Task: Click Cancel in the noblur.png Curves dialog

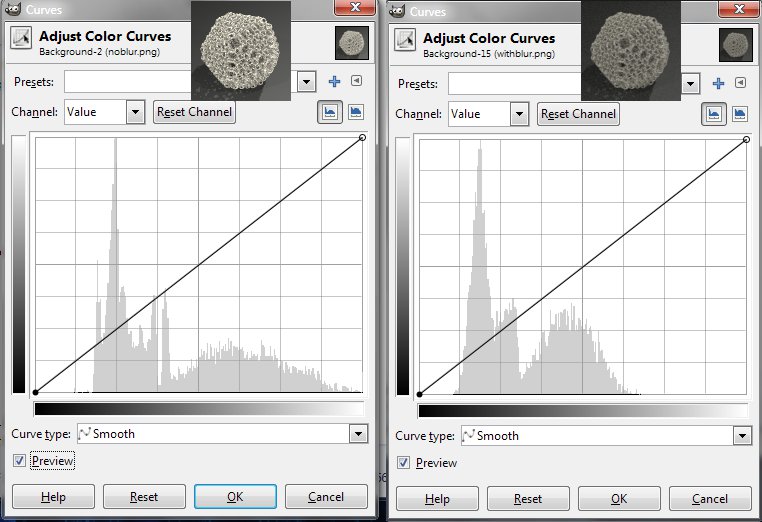Action: point(326,497)
